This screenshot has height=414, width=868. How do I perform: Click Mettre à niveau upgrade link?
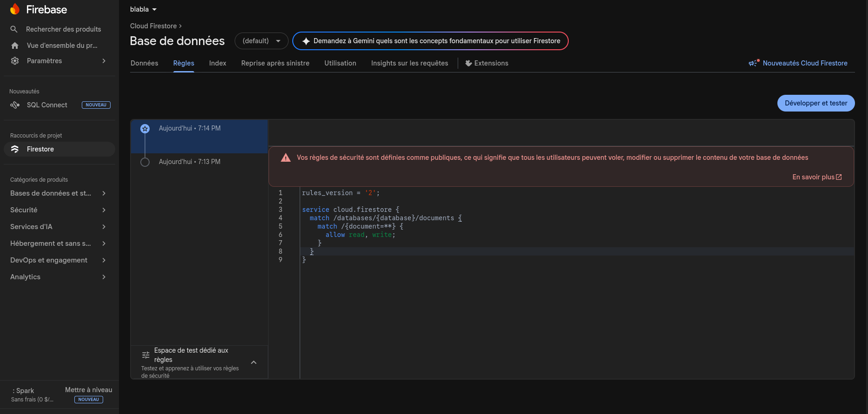click(89, 390)
